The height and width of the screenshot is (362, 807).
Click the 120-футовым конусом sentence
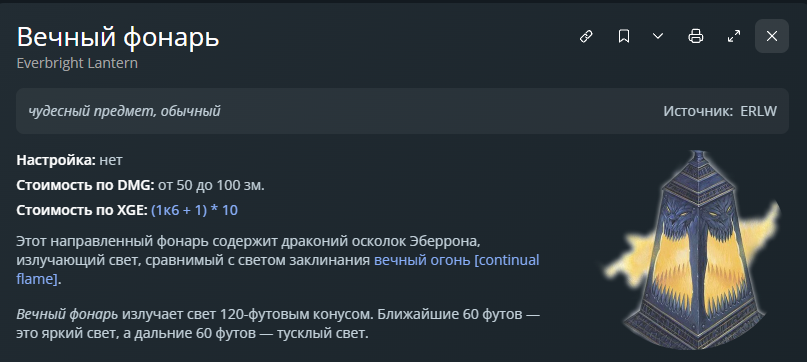278,323
